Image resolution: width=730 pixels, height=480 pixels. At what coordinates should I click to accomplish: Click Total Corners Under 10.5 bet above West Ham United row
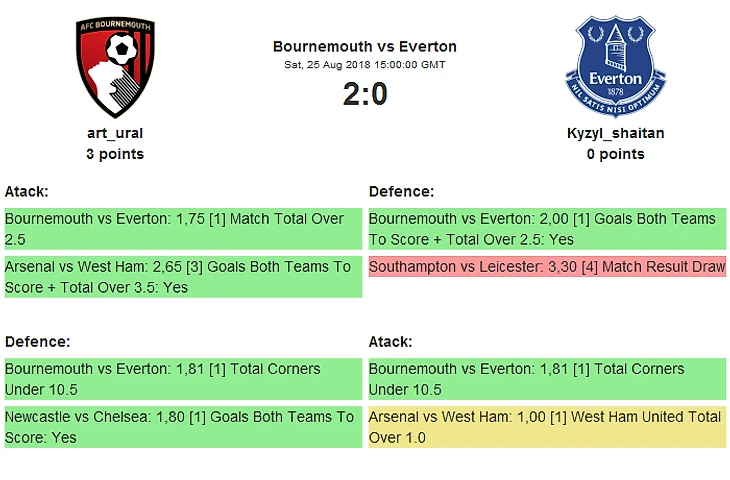tap(546, 379)
